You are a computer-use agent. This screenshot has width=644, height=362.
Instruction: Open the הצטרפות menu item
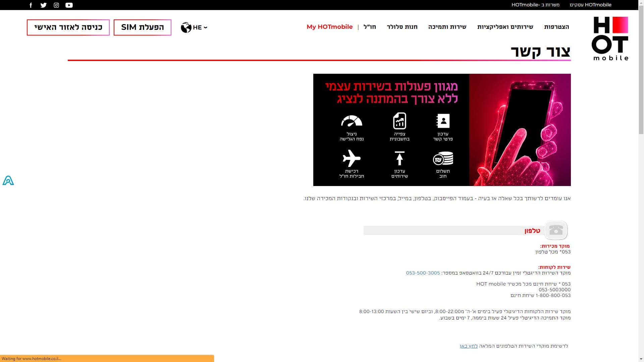[556, 27]
